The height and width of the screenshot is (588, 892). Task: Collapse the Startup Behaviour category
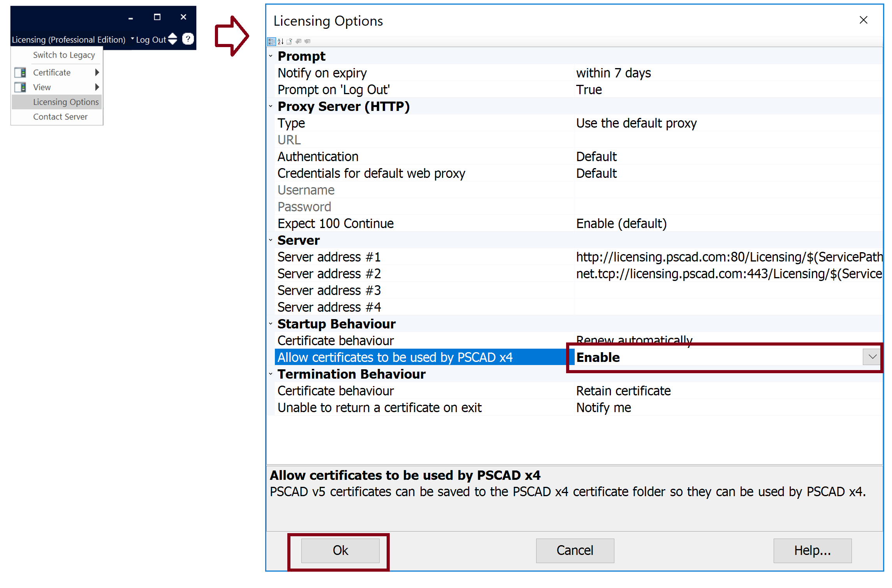coord(271,324)
